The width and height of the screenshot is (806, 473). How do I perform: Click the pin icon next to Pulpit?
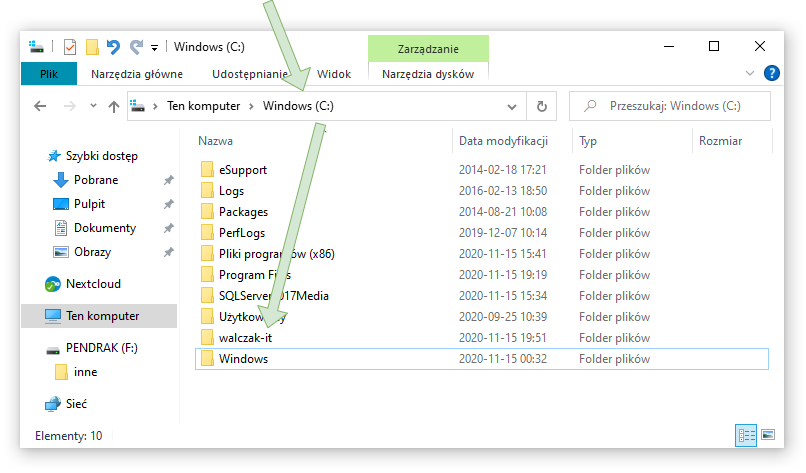[168, 204]
